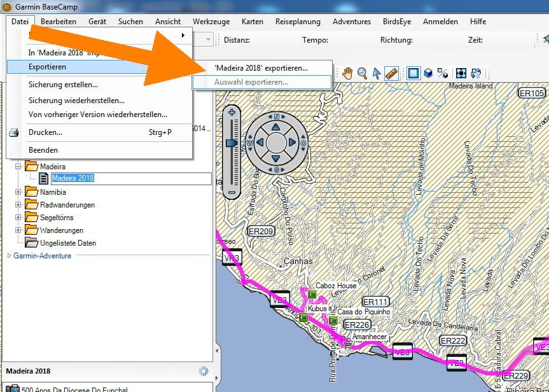Select the Ungelistete Daten tree item
Image resolution: width=549 pixels, height=392 pixels.
[67, 243]
